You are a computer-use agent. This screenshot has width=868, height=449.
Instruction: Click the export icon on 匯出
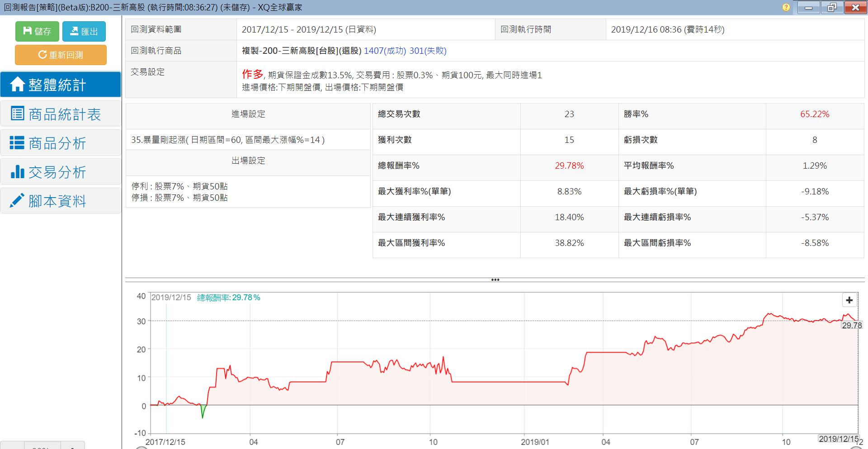(x=74, y=31)
